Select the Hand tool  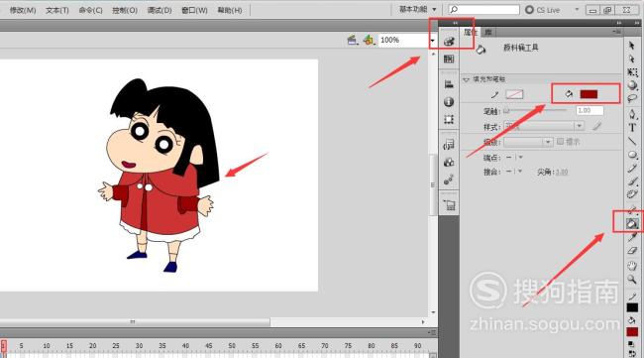point(632,266)
